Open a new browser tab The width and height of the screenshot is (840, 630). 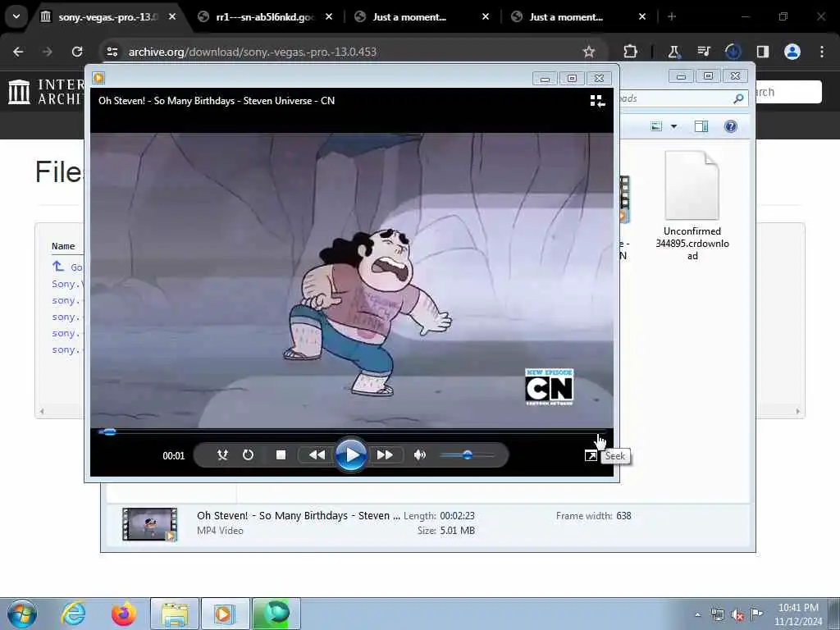point(672,17)
